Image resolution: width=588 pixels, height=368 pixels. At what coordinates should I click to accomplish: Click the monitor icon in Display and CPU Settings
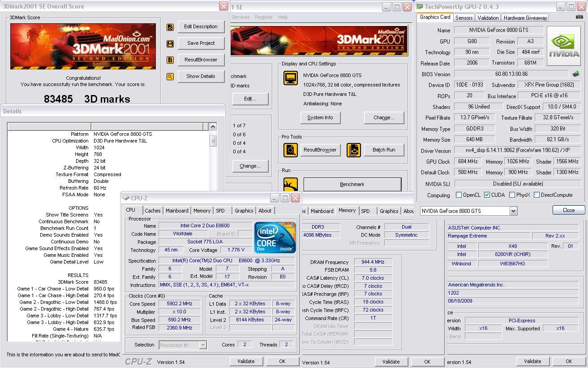pyautogui.click(x=291, y=78)
